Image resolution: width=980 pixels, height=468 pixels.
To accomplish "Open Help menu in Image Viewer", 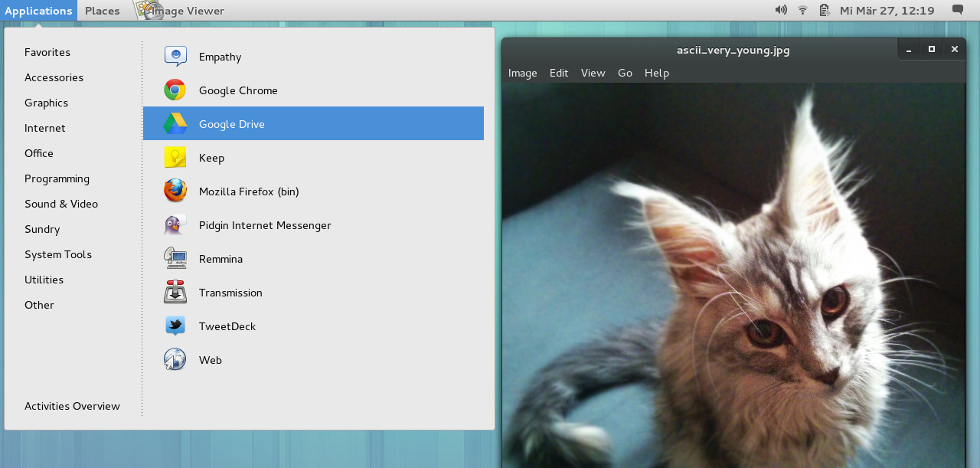I will point(657,73).
